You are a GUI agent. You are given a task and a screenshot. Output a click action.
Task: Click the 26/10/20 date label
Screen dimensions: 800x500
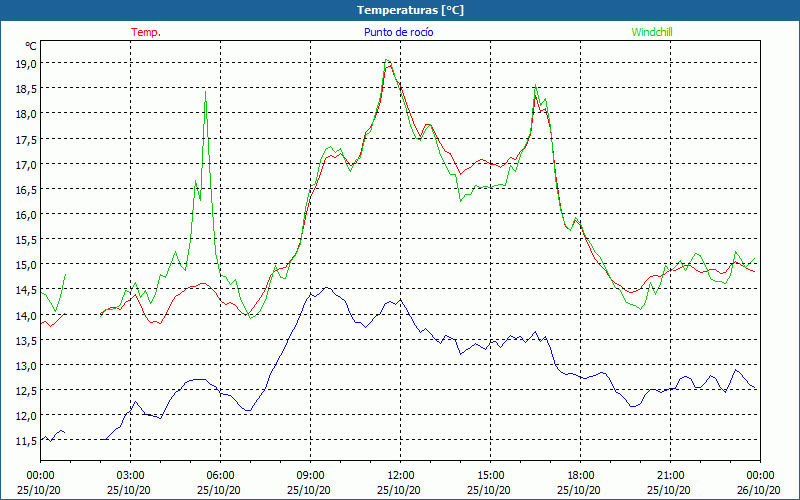tap(758, 490)
